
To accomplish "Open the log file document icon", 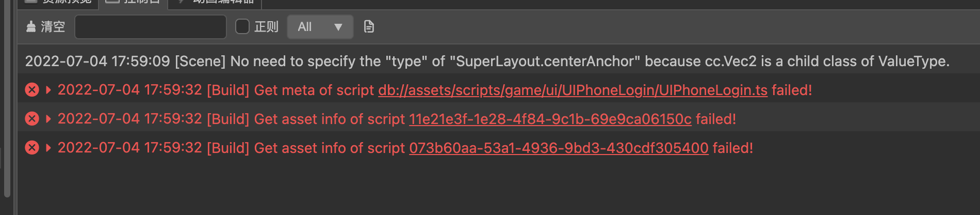I will pyautogui.click(x=369, y=27).
